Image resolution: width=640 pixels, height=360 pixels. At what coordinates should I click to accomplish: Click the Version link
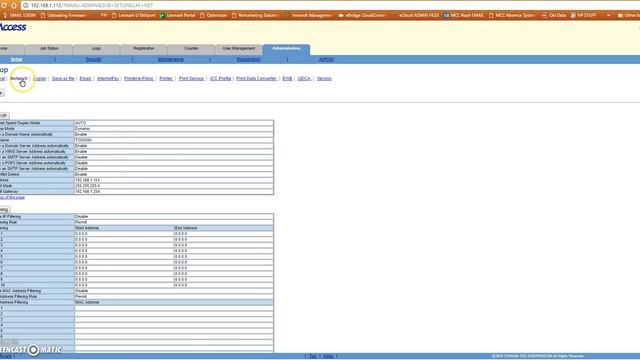pos(324,78)
